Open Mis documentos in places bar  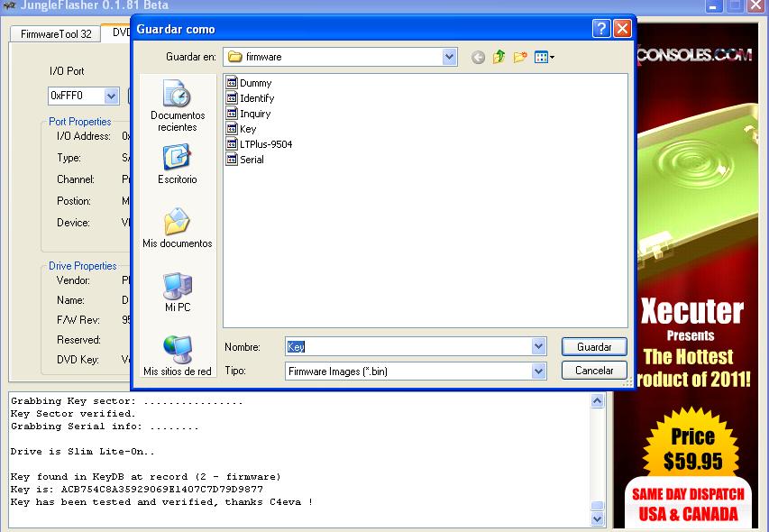tap(178, 228)
